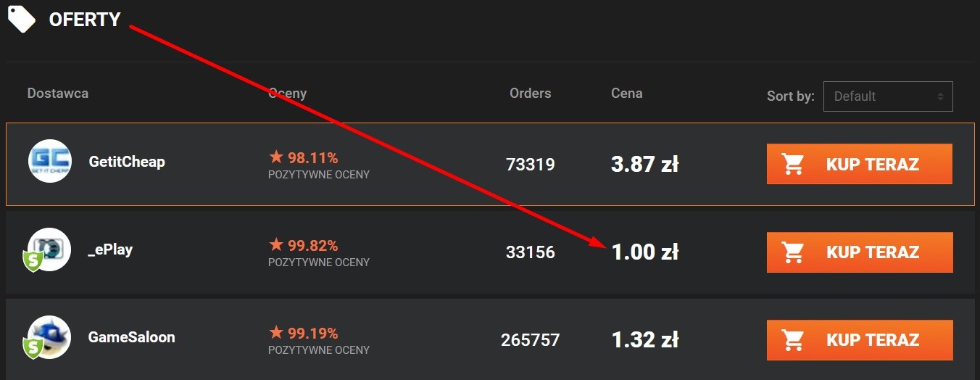Click the Sort by dropdown arrows
The width and height of the screenshot is (980, 380).
point(940,96)
